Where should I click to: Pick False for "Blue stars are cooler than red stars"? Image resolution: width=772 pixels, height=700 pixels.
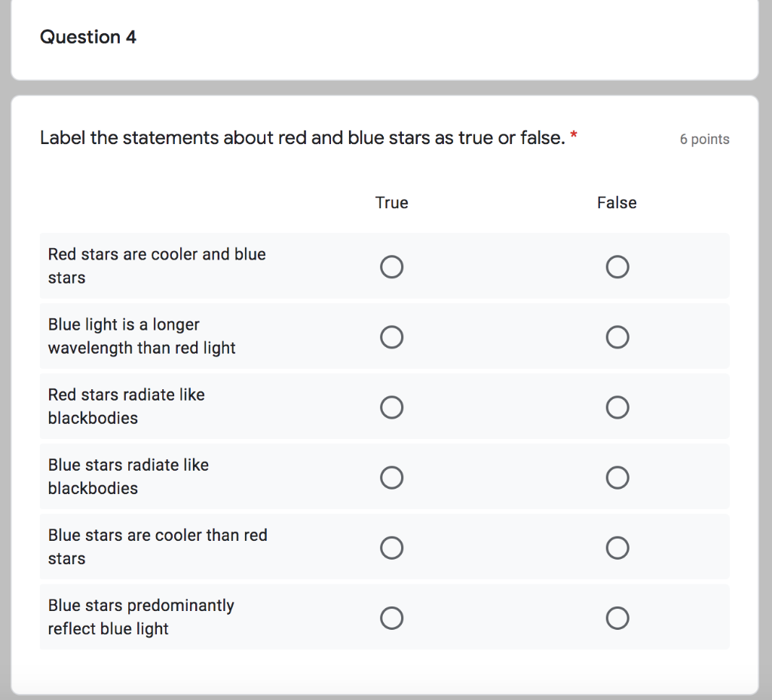(x=617, y=548)
